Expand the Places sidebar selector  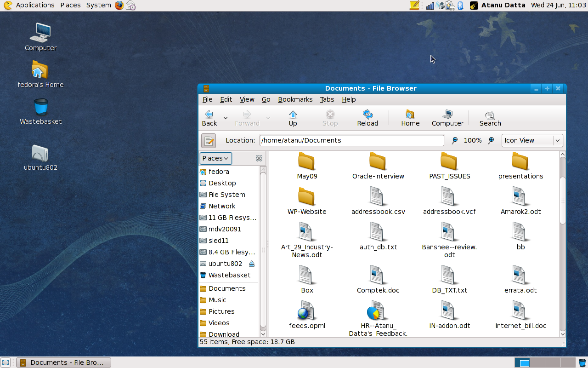[215, 158]
